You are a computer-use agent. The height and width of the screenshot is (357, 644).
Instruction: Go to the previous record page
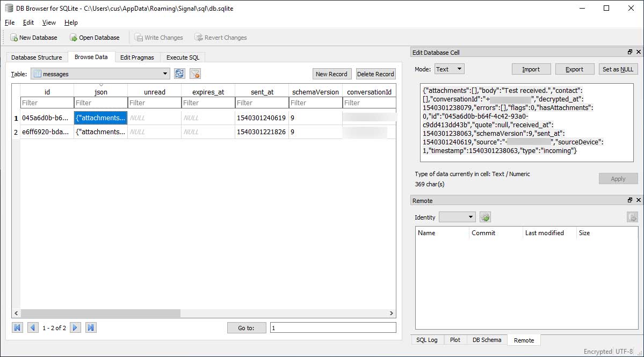(32, 327)
